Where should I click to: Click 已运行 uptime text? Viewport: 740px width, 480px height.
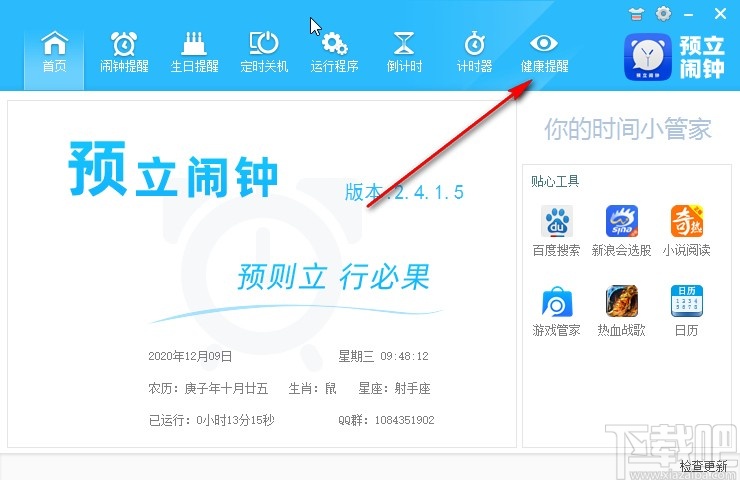(211, 420)
